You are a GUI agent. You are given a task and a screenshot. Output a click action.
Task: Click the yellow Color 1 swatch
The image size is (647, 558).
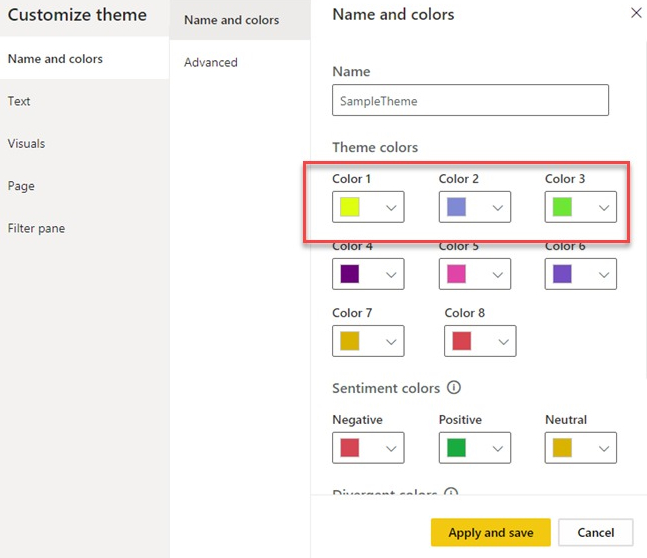click(349, 207)
